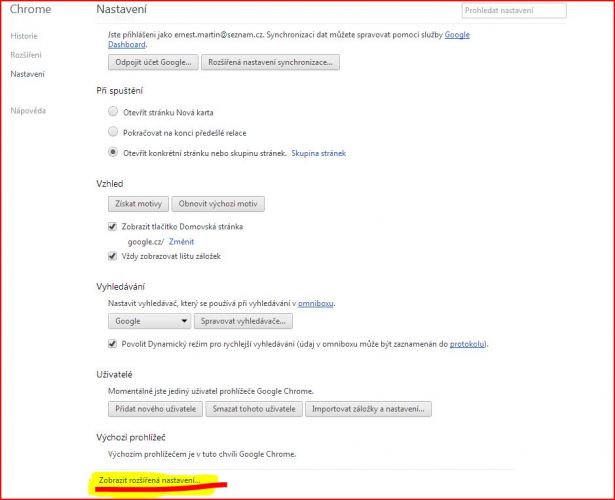
Task: Click Odpojit účet Google button
Action: 153,62
